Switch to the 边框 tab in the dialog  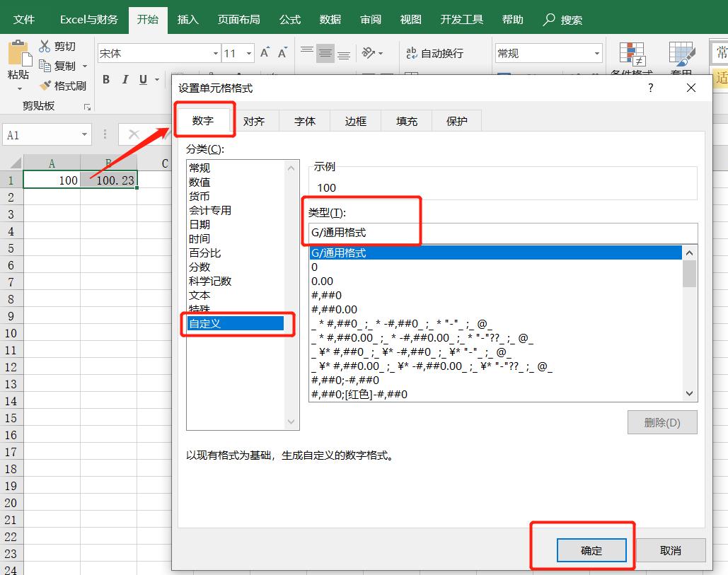[355, 121]
